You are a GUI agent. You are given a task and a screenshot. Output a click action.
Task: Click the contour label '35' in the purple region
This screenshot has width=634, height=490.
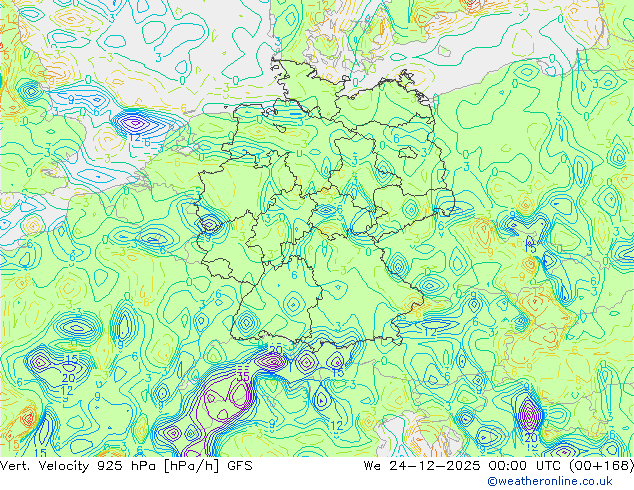tap(243, 376)
